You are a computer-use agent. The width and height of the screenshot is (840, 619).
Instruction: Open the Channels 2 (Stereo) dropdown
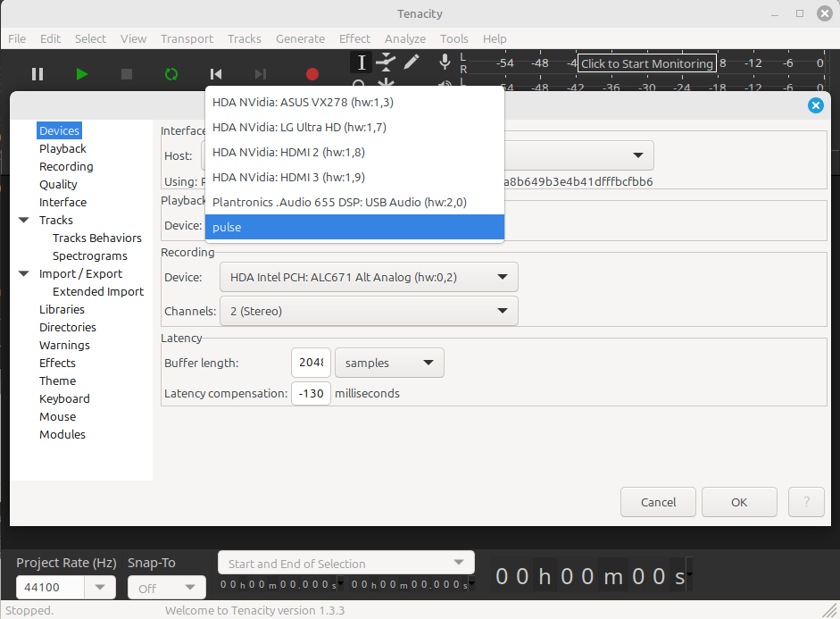(369, 311)
